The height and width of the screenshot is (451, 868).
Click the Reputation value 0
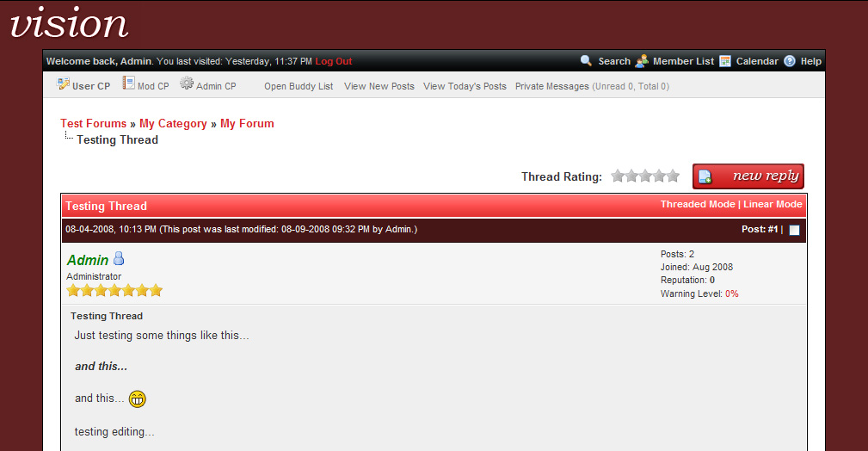(x=712, y=281)
